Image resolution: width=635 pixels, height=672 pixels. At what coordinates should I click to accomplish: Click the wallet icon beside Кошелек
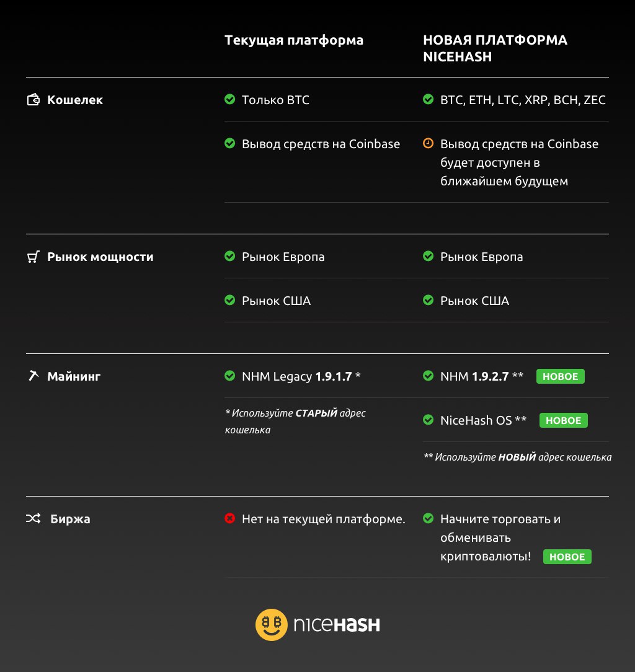tap(33, 100)
